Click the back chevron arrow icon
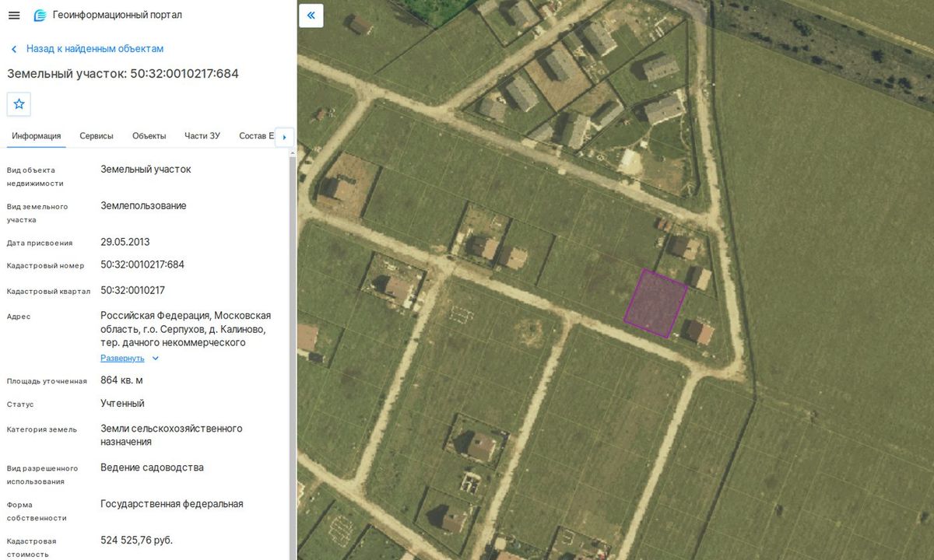This screenshot has width=934, height=560. 14,49
